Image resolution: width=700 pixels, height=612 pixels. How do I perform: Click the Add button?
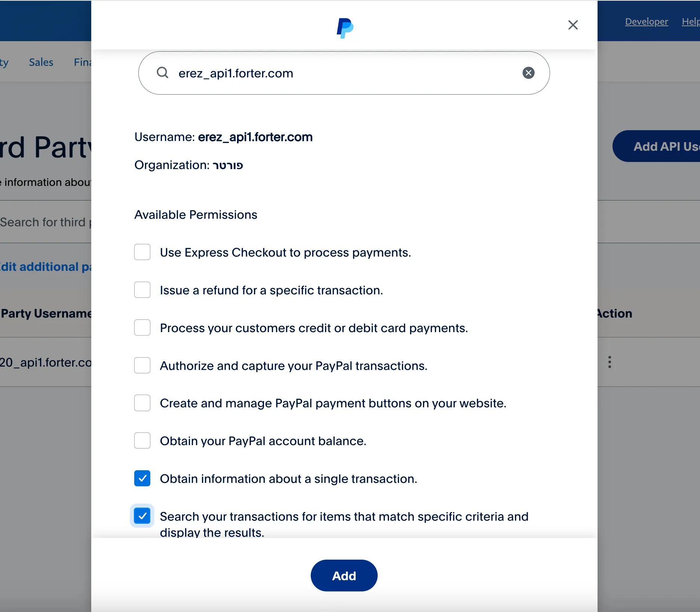(344, 576)
